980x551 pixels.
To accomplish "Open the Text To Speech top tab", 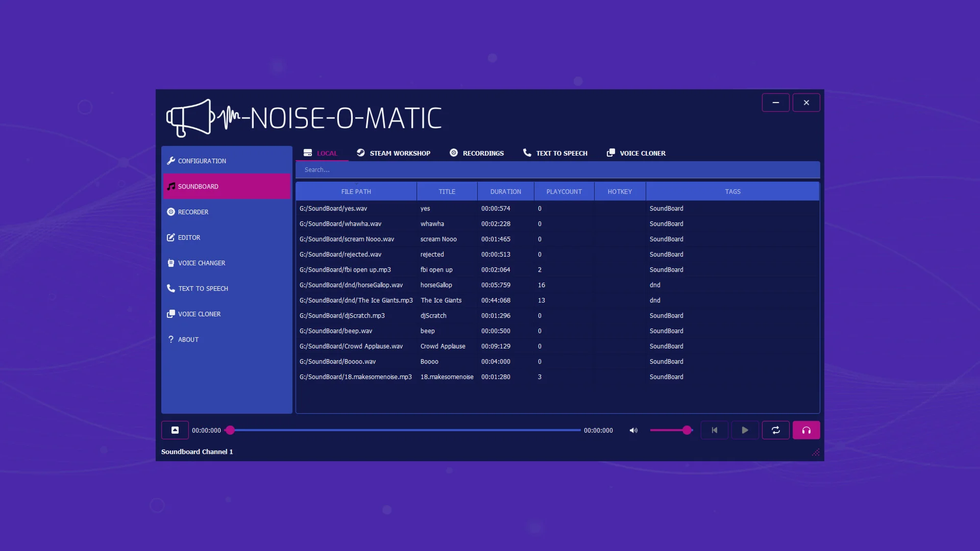I will 555,153.
